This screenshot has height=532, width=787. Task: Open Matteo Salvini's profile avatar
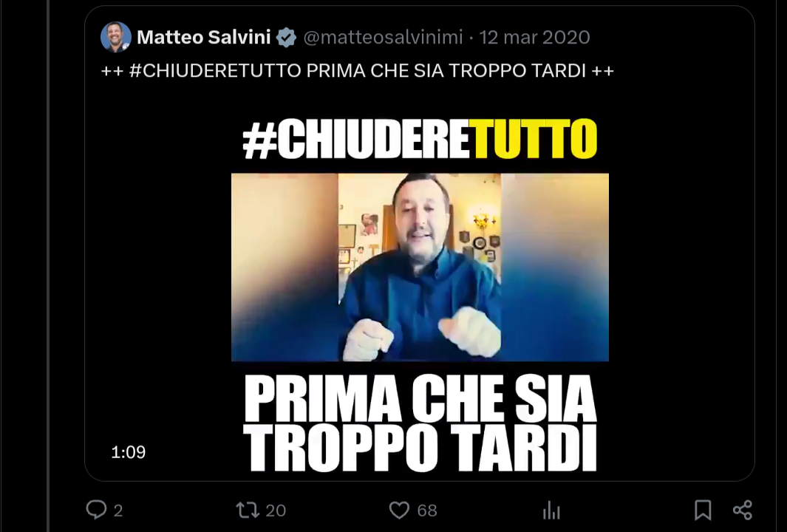click(x=116, y=37)
